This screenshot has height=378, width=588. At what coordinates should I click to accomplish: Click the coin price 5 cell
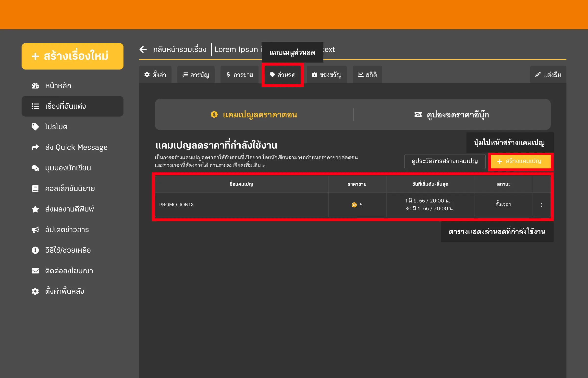[x=357, y=205]
